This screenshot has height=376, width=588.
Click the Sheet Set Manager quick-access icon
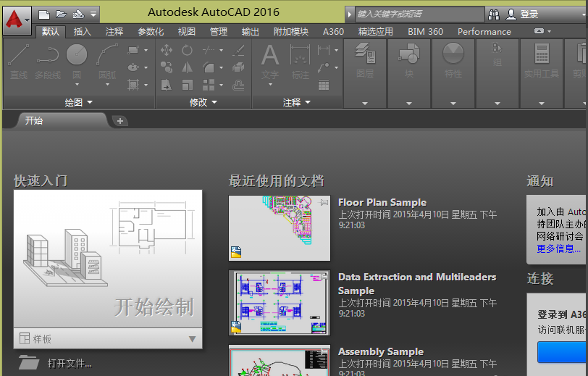tap(78, 14)
